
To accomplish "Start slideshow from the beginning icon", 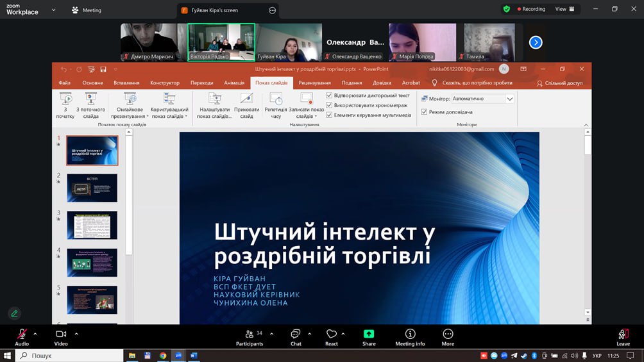I will (65, 99).
